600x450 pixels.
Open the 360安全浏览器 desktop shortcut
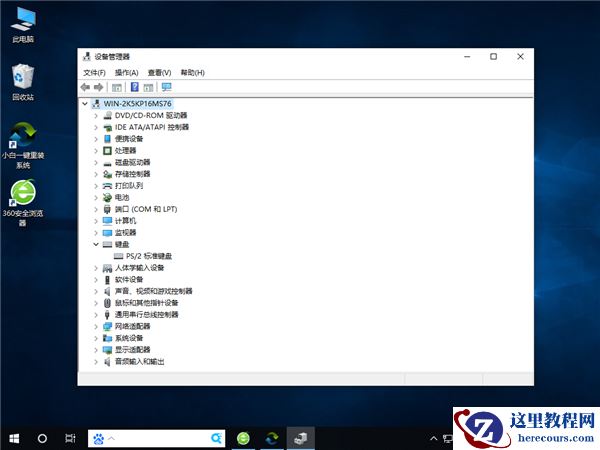click(23, 203)
